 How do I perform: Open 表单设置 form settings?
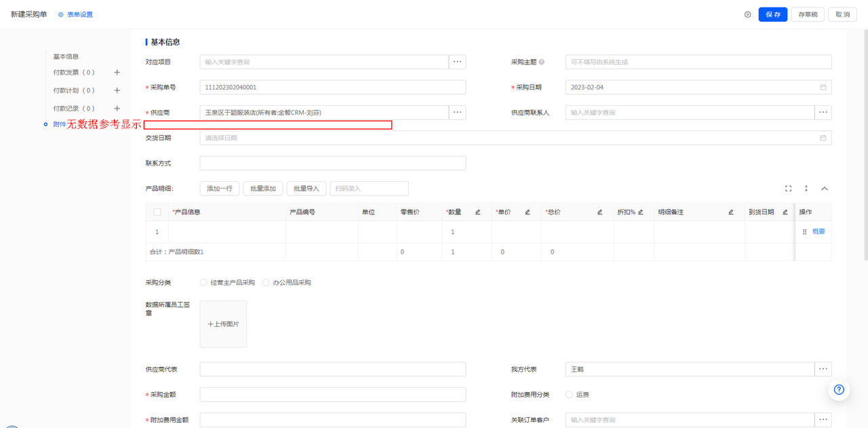75,14
